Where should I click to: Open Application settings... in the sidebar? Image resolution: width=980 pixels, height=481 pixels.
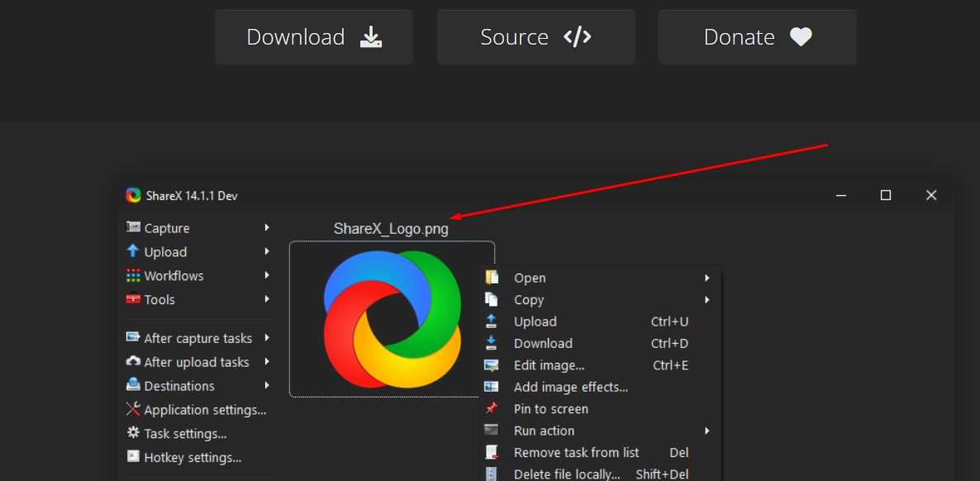tap(205, 410)
